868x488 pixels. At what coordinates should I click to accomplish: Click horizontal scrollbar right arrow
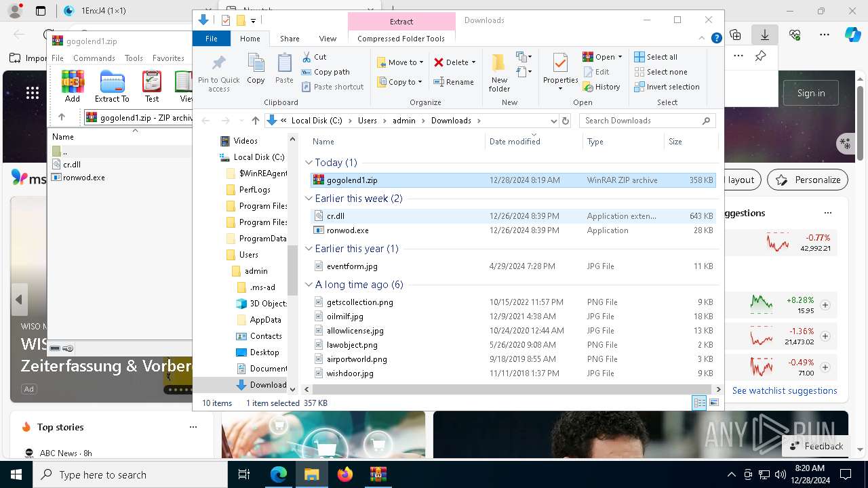click(719, 389)
